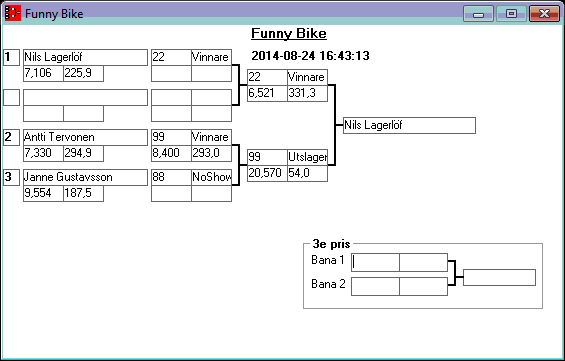Image resolution: width=565 pixels, height=361 pixels.
Task: Click the 20,570 final time cell
Action: click(267, 173)
